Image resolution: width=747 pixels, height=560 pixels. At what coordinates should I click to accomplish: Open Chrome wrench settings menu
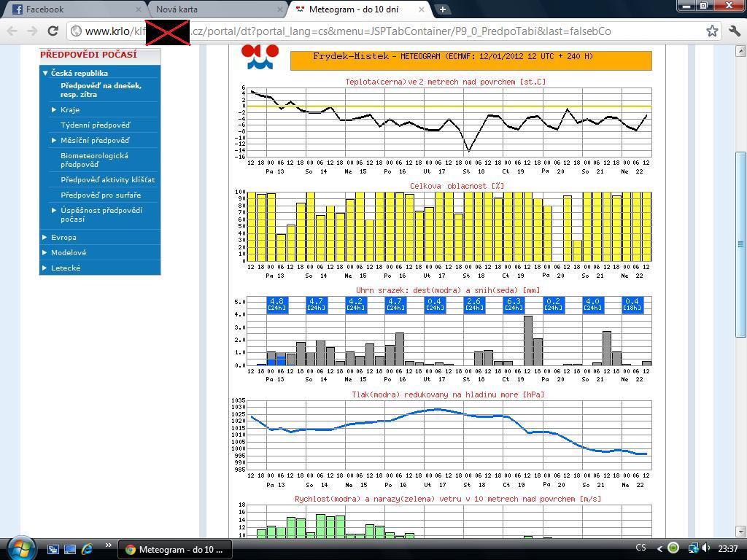click(734, 31)
